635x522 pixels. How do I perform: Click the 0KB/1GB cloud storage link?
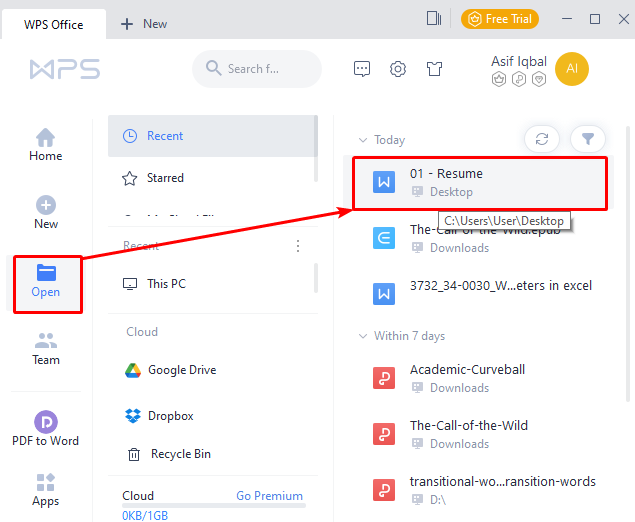(145, 515)
